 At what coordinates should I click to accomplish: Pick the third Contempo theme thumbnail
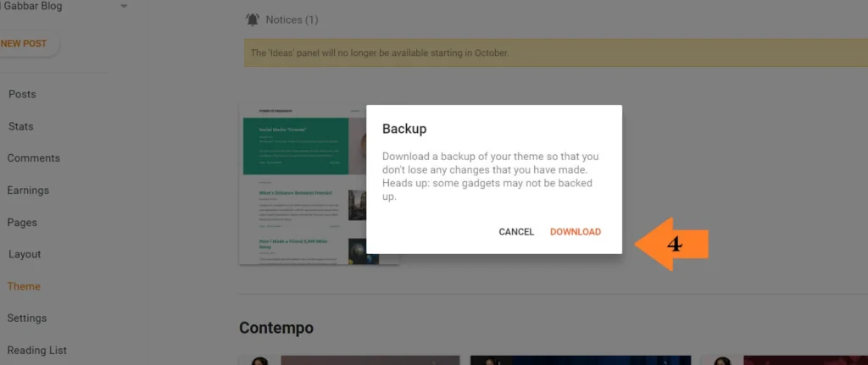[784, 360]
